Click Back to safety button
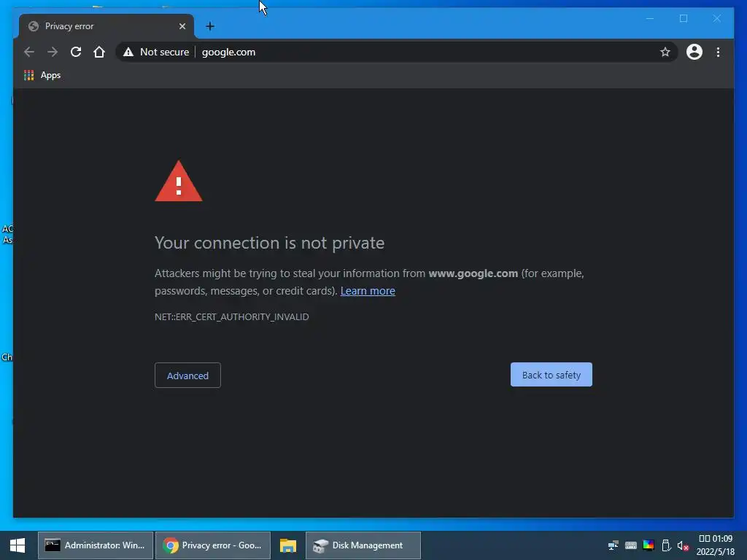Screen dimensions: 747x560 tap(551, 375)
